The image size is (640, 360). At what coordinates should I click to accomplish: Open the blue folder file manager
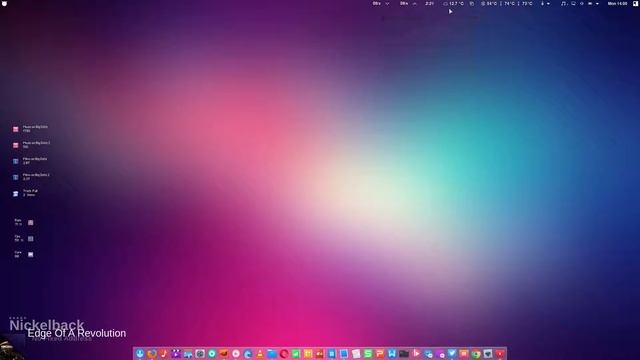tap(272, 354)
